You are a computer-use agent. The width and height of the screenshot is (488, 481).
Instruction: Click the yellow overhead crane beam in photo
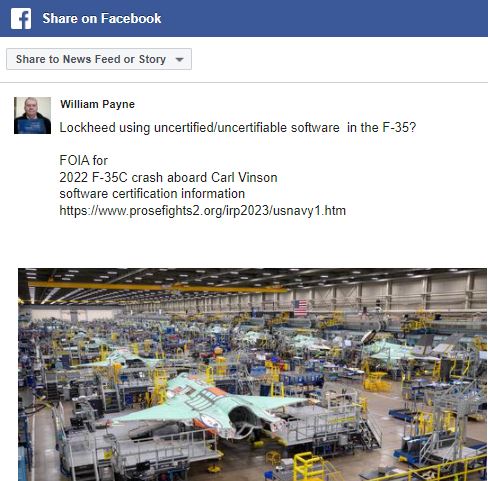(157, 287)
